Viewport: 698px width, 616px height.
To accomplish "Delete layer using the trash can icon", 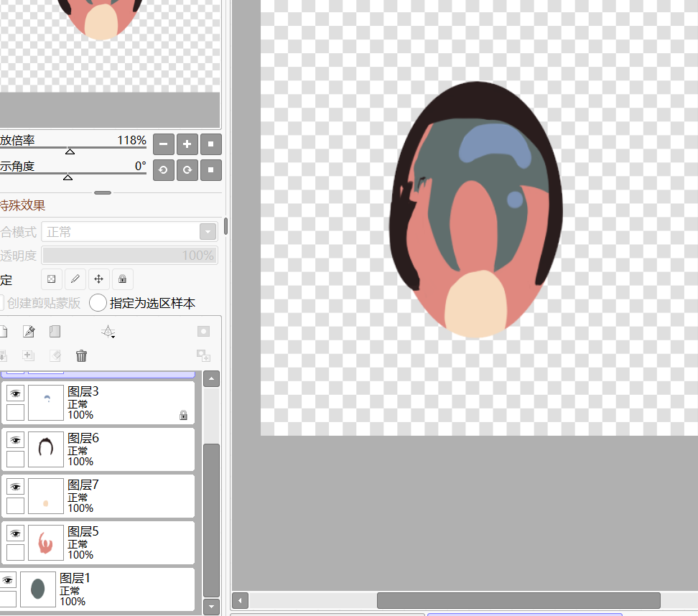I will (82, 355).
